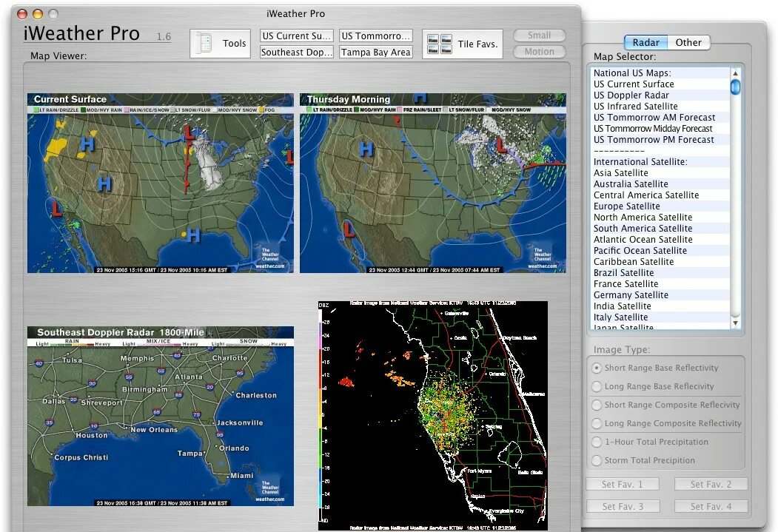The height and width of the screenshot is (532, 778).
Task: Switch to Small view size
Action: coord(540,36)
